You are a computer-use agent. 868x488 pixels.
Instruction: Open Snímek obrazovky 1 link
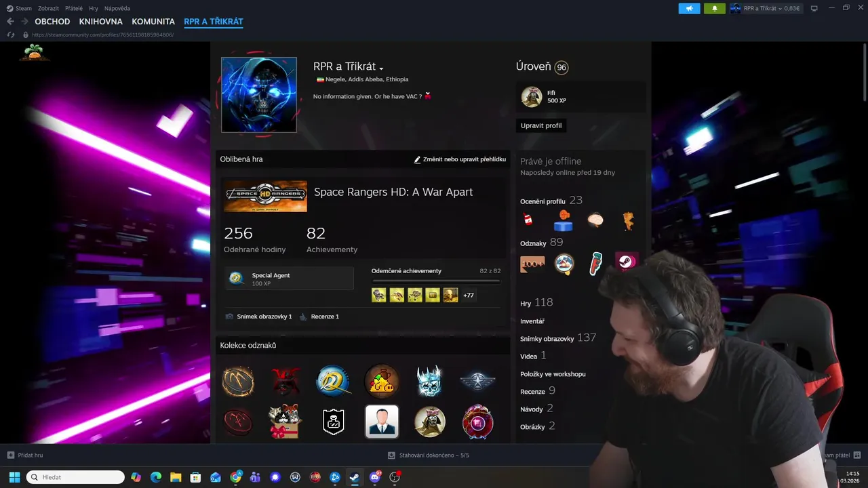pos(258,317)
